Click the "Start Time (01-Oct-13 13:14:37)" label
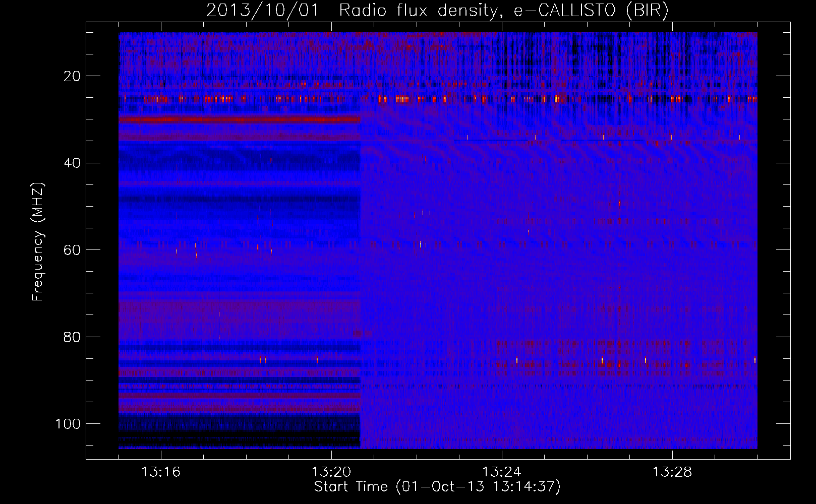This screenshot has height=504, width=816. click(x=437, y=487)
